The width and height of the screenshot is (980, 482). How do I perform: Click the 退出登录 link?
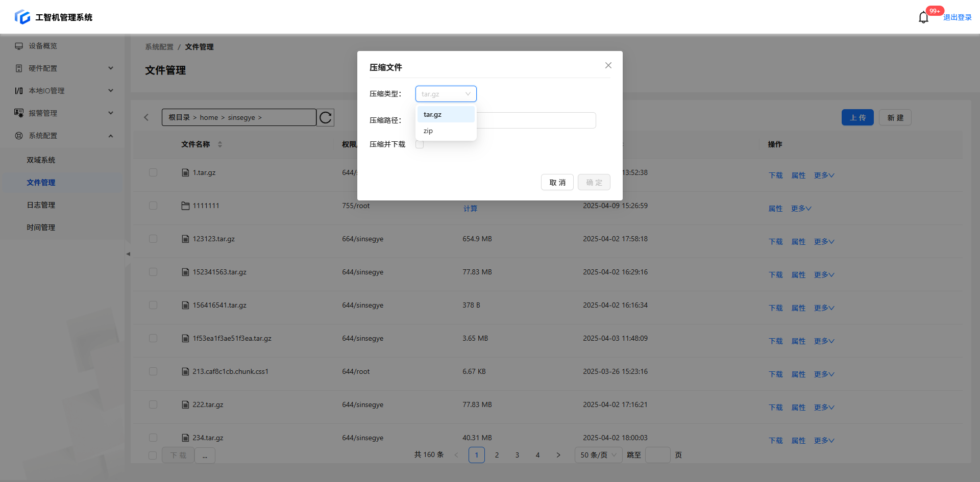[957, 17]
